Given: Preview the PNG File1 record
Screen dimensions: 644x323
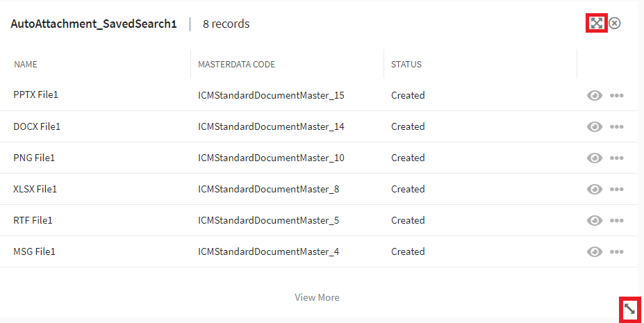Looking at the screenshot, I should [x=594, y=158].
